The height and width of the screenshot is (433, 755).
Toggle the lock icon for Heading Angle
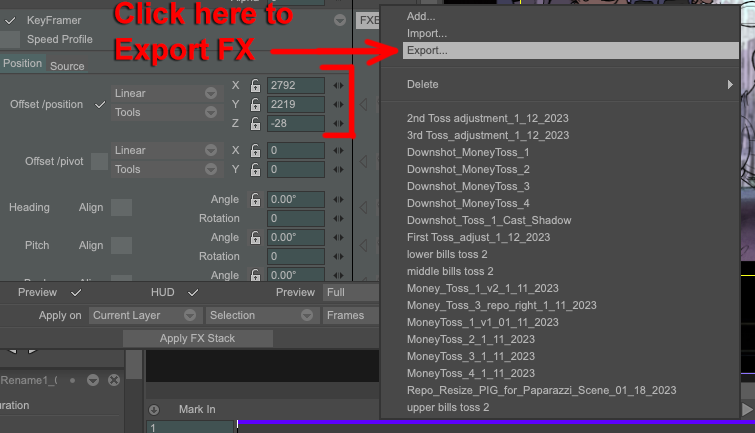point(255,199)
